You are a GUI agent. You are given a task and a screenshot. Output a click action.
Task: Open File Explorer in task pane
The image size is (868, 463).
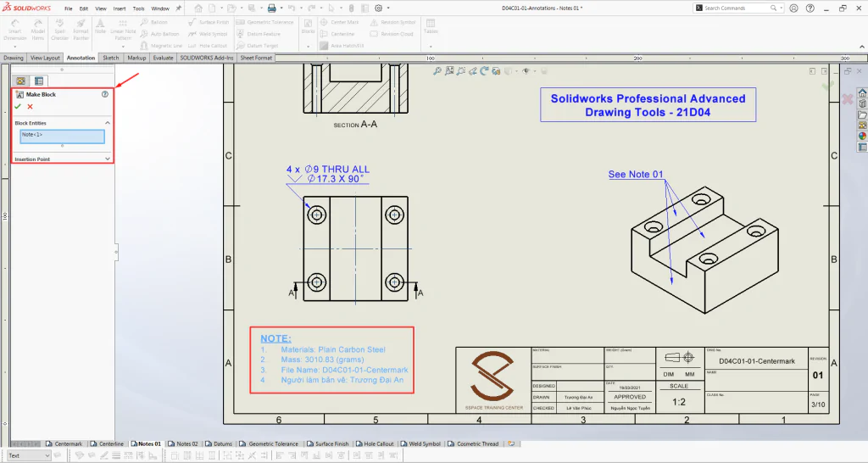tap(862, 114)
